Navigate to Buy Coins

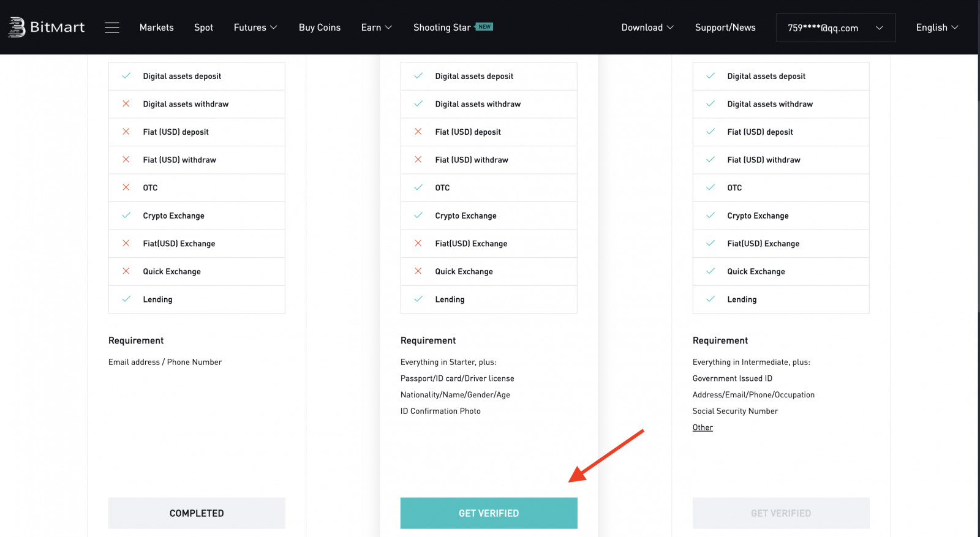tap(319, 28)
